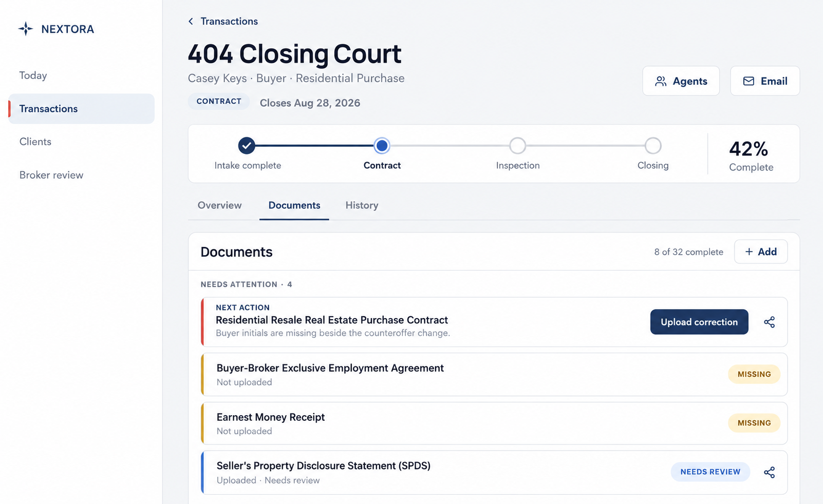Open the History tab
The width and height of the screenshot is (823, 504).
[x=362, y=205]
